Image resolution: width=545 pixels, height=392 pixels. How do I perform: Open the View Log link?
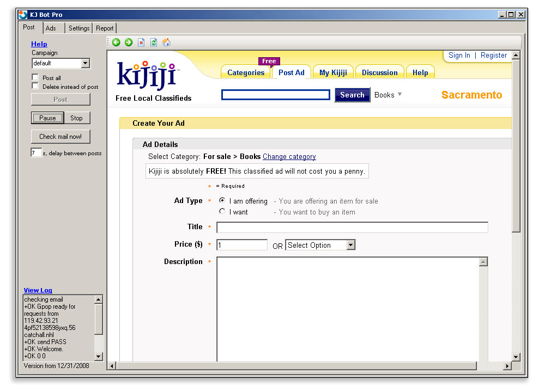point(38,290)
